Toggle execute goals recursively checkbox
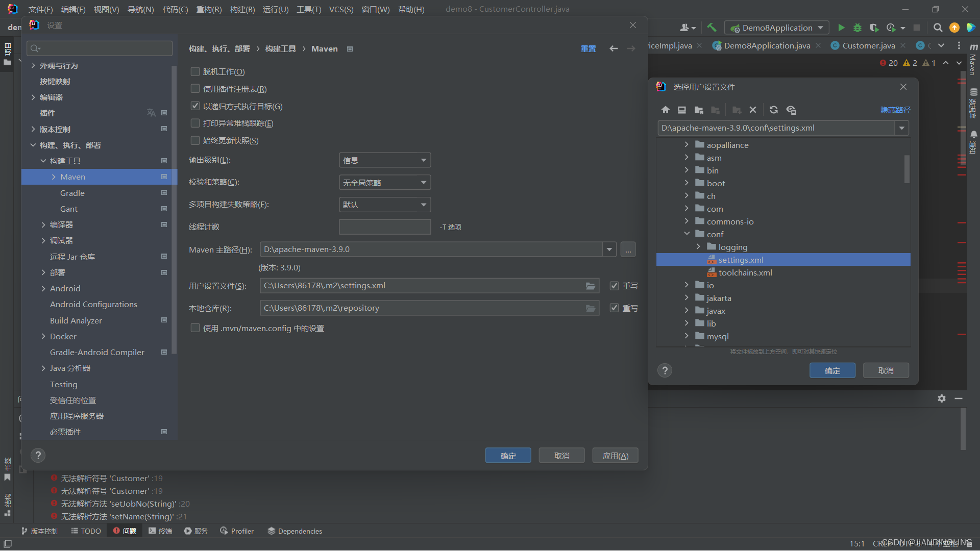The width and height of the screenshot is (980, 551). coord(195,106)
